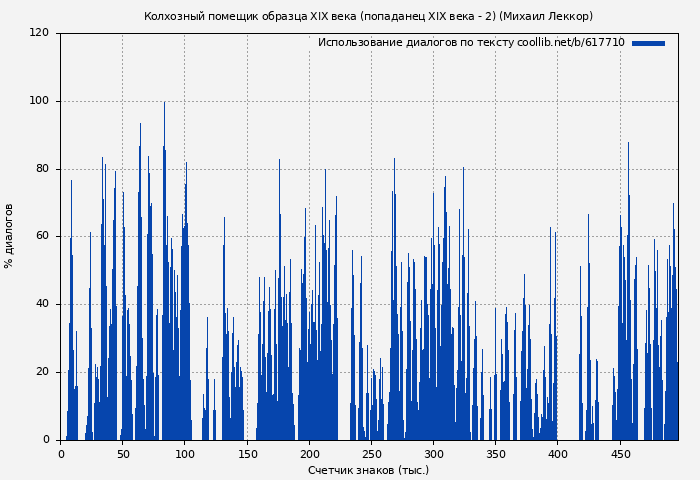This screenshot has width=700, height=480.
Task: Click the y-axis tick label 20
Action: 42,372
